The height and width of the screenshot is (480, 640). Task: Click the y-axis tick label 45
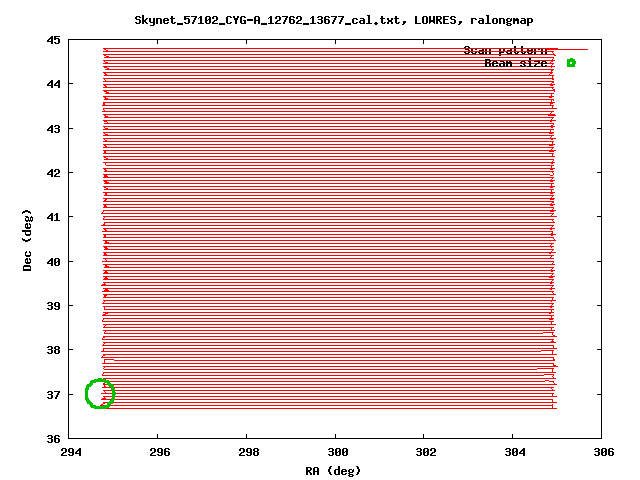[53, 40]
